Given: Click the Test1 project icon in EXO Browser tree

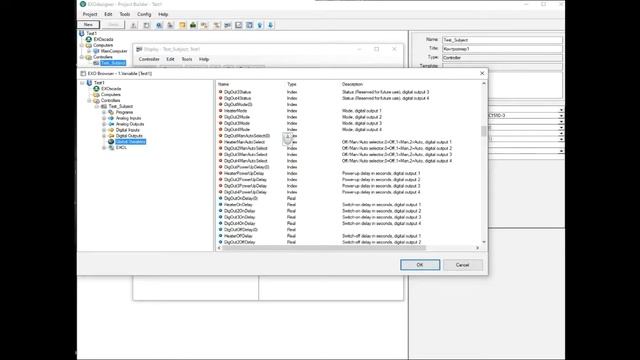Looking at the screenshot, I should (x=89, y=83).
